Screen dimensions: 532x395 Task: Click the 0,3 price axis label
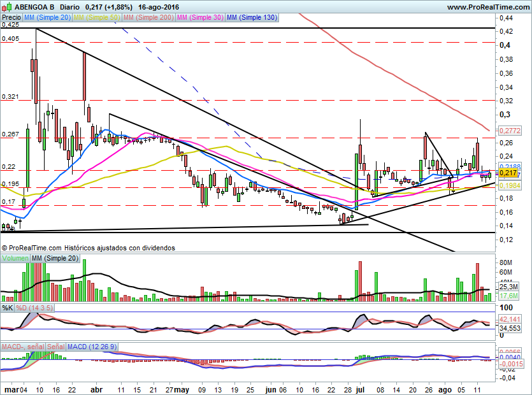505,115
